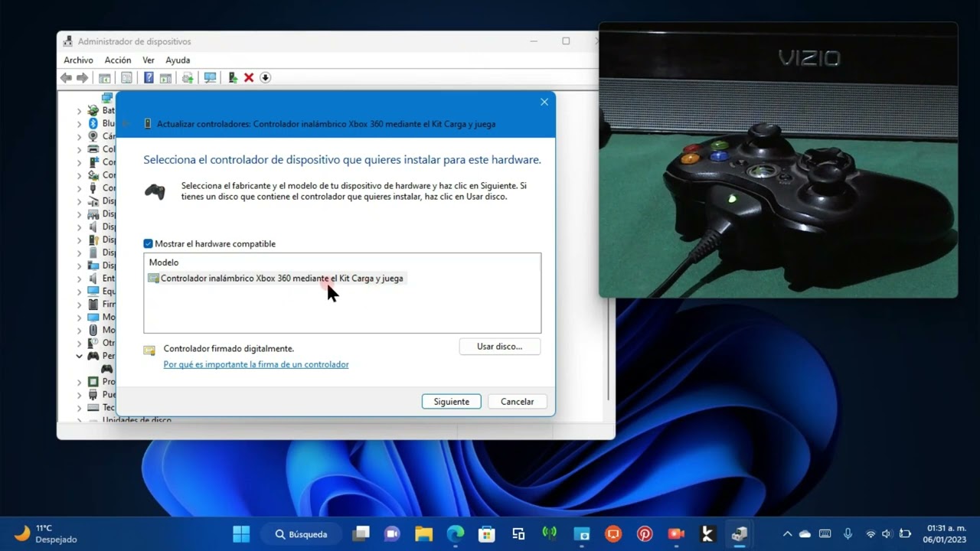Image resolution: width=980 pixels, height=551 pixels.
Task: Collapse the expanded 'Per' gamepad tree node
Action: pyautogui.click(x=79, y=356)
